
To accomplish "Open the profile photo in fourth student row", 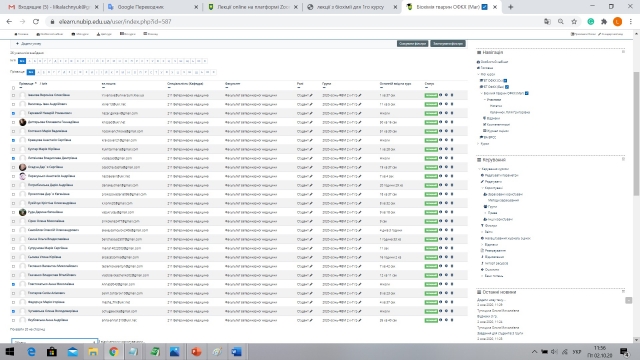I will pyautogui.click(x=22, y=122).
